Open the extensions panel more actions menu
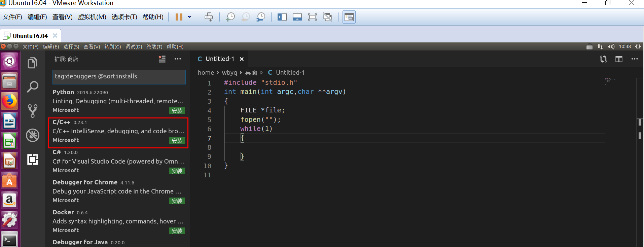 [178, 59]
